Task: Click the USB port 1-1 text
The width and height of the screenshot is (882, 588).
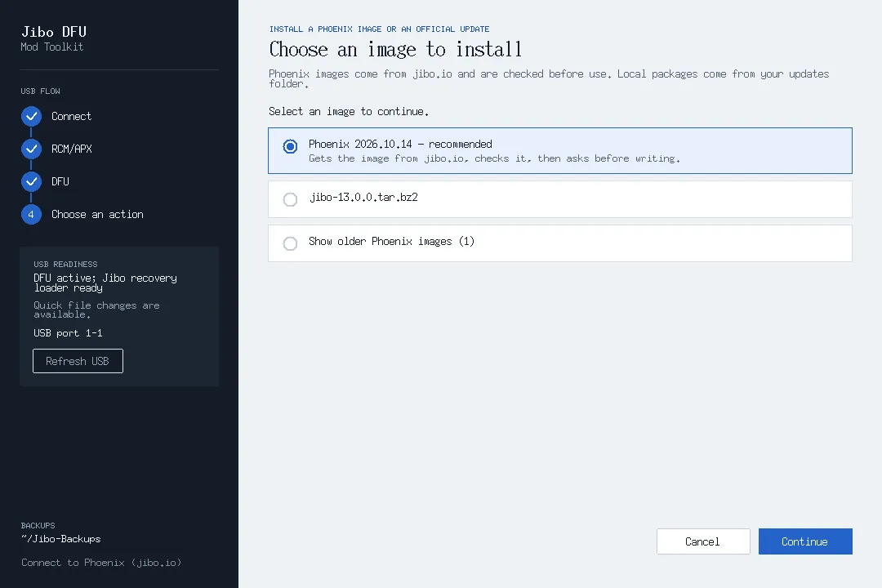Action: (68, 333)
